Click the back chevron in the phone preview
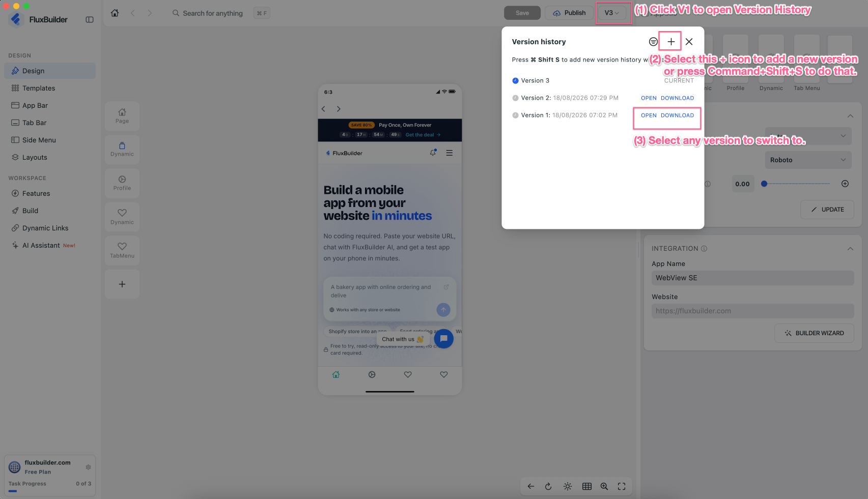 [323, 109]
